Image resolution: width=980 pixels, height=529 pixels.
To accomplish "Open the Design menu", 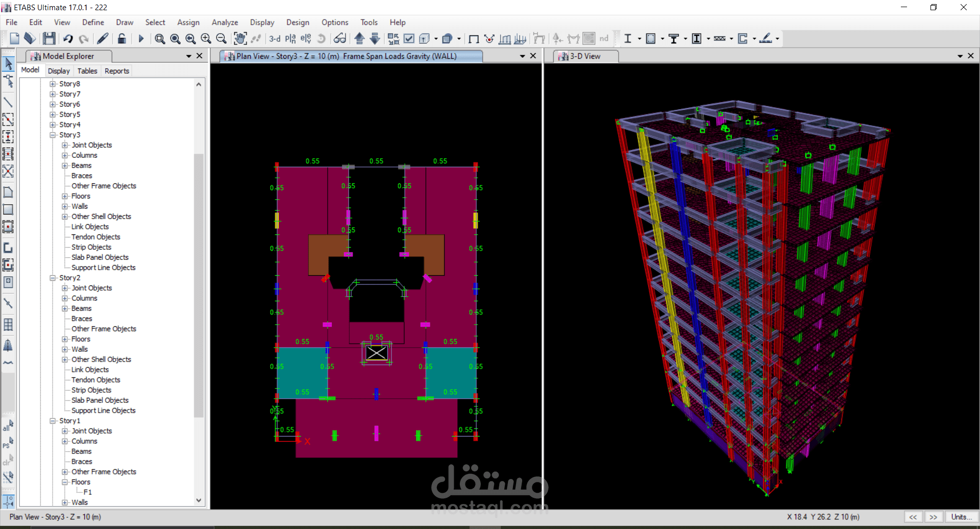I will coord(298,22).
